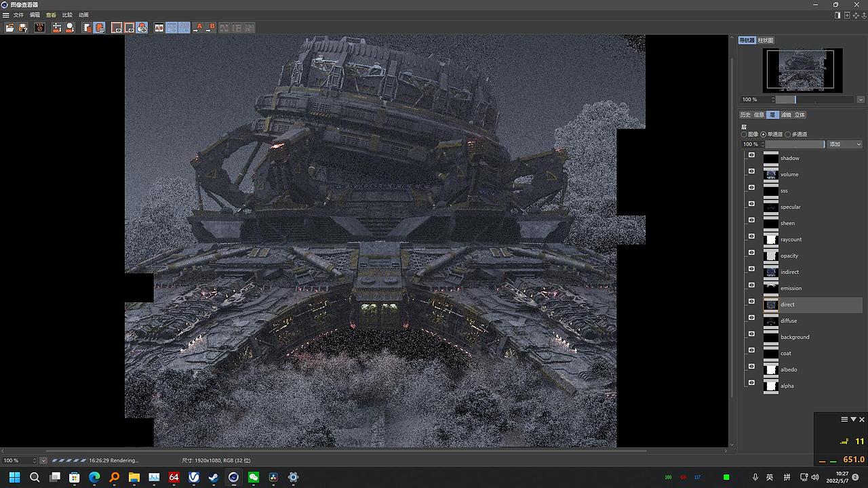Toggle visibility of the specular layer
Image resolution: width=868 pixels, height=488 pixels.
[751, 204]
